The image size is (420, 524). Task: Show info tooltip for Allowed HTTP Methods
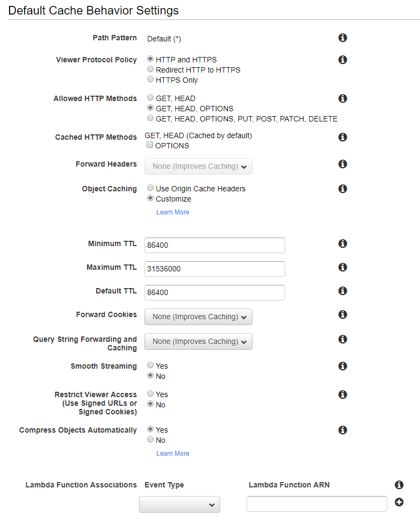pyautogui.click(x=343, y=98)
